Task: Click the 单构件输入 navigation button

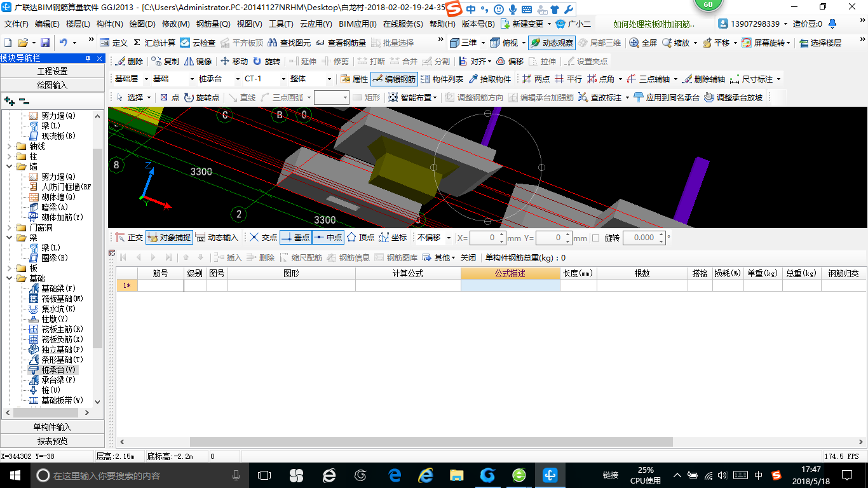Action: (x=52, y=427)
